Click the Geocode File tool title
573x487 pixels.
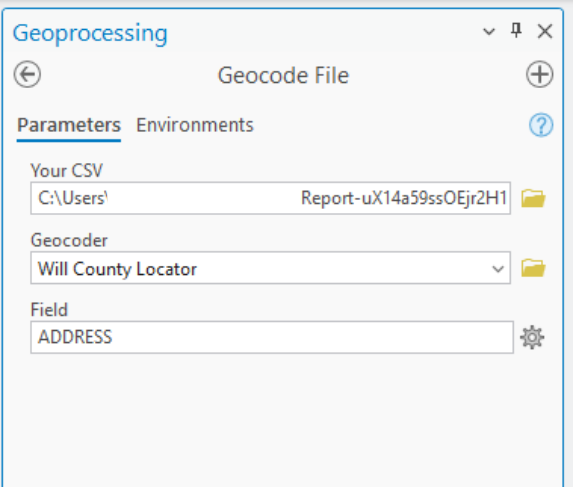[283, 76]
